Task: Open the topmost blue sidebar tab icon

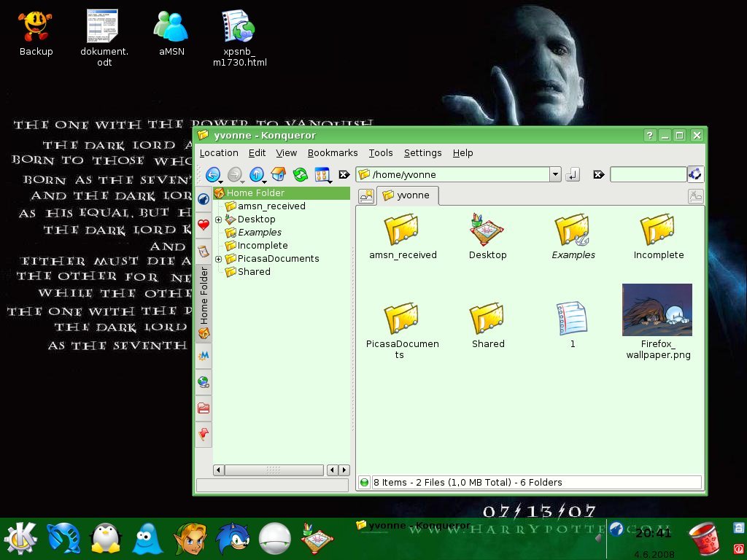Action: tap(204, 199)
